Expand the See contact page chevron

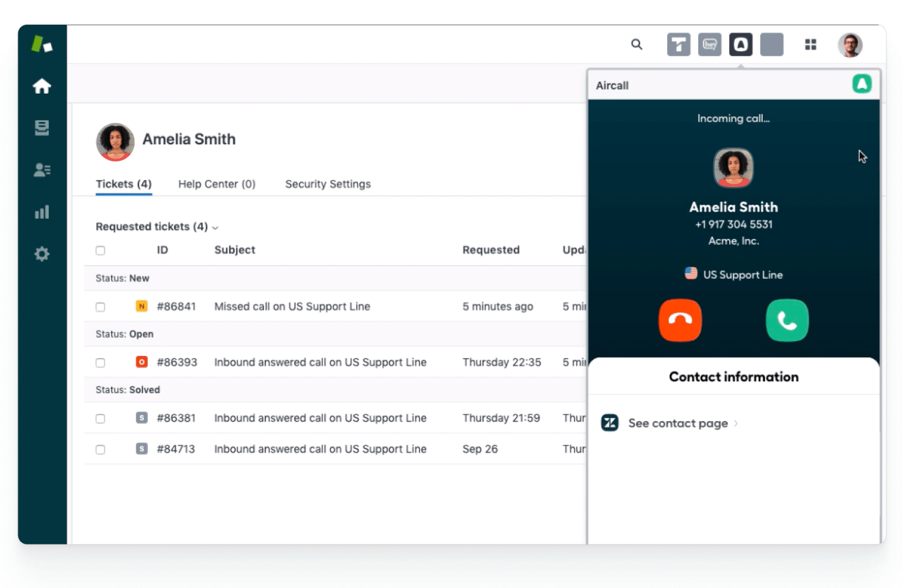point(735,424)
